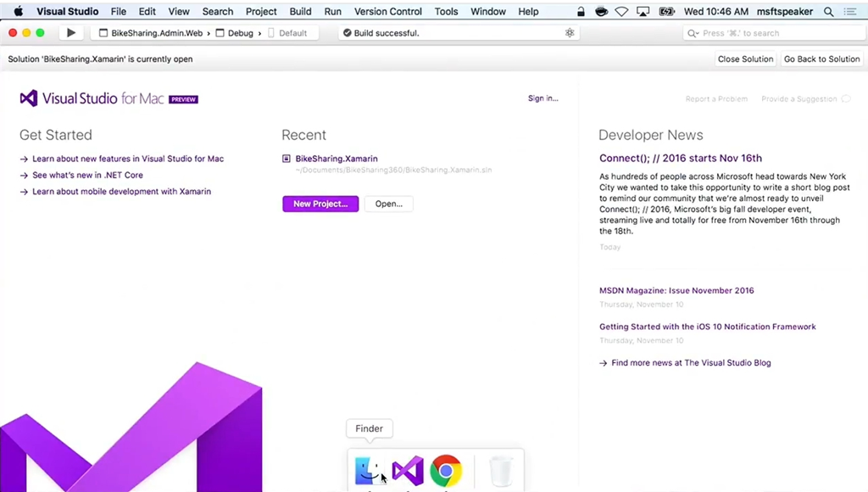The height and width of the screenshot is (492, 868).
Task: Click the lock icon in menu bar
Action: pos(581,11)
